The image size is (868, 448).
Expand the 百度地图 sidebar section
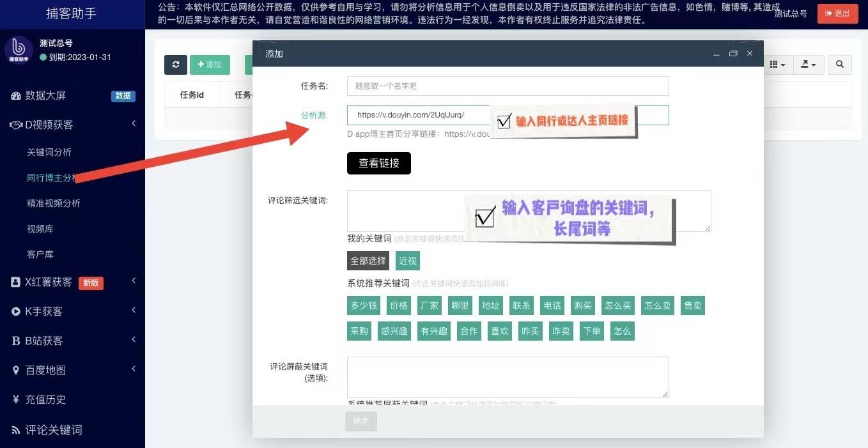click(72, 370)
